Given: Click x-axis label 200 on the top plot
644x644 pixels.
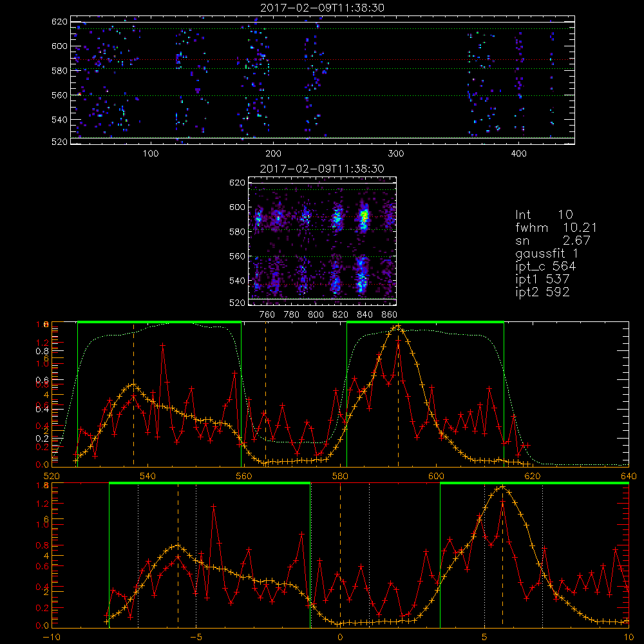Looking at the screenshot, I should (273, 154).
